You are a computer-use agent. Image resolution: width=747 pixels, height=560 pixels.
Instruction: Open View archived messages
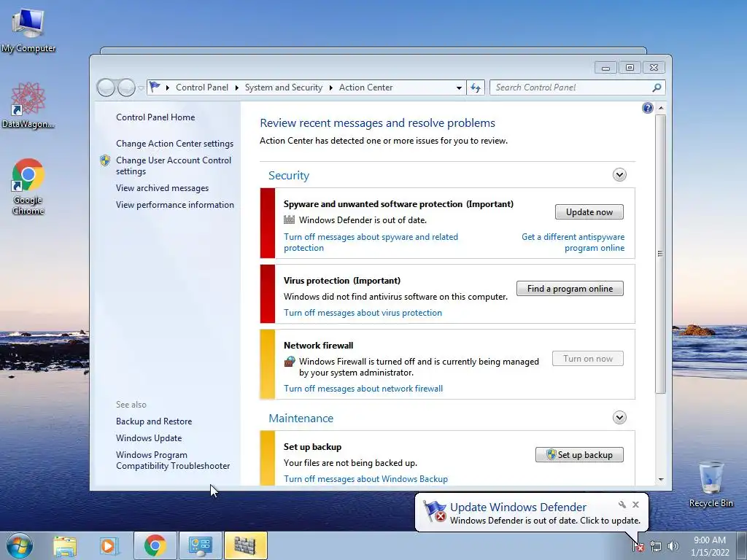pyautogui.click(x=162, y=188)
